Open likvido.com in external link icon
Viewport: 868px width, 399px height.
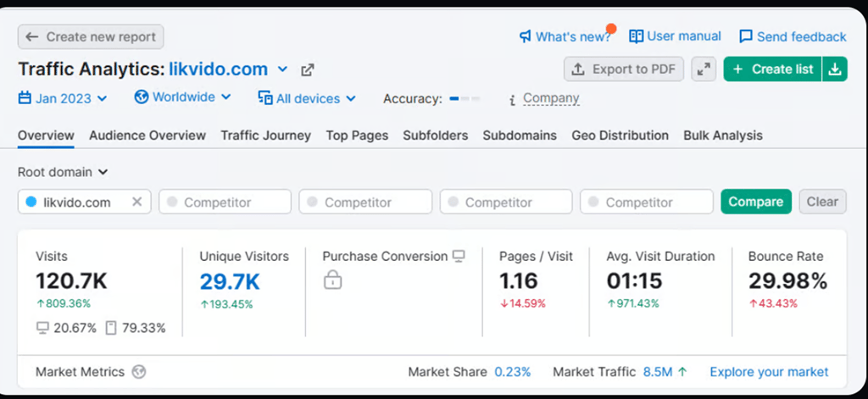coord(307,69)
